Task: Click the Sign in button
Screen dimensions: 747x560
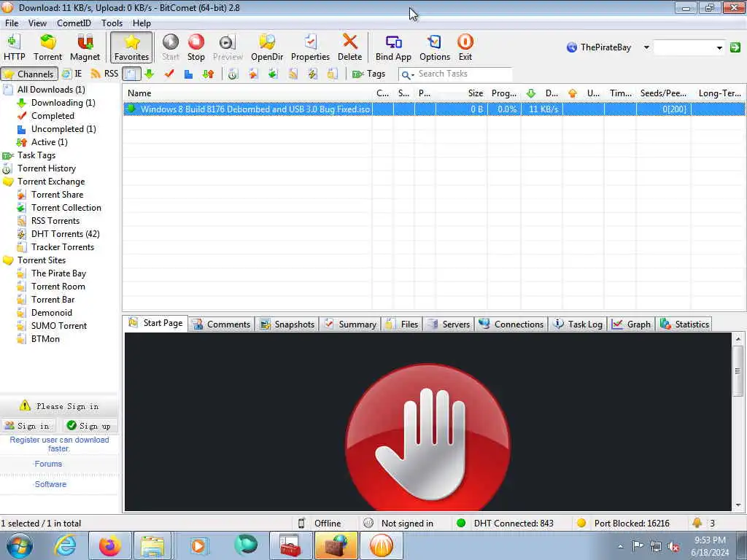Action: tap(28, 426)
